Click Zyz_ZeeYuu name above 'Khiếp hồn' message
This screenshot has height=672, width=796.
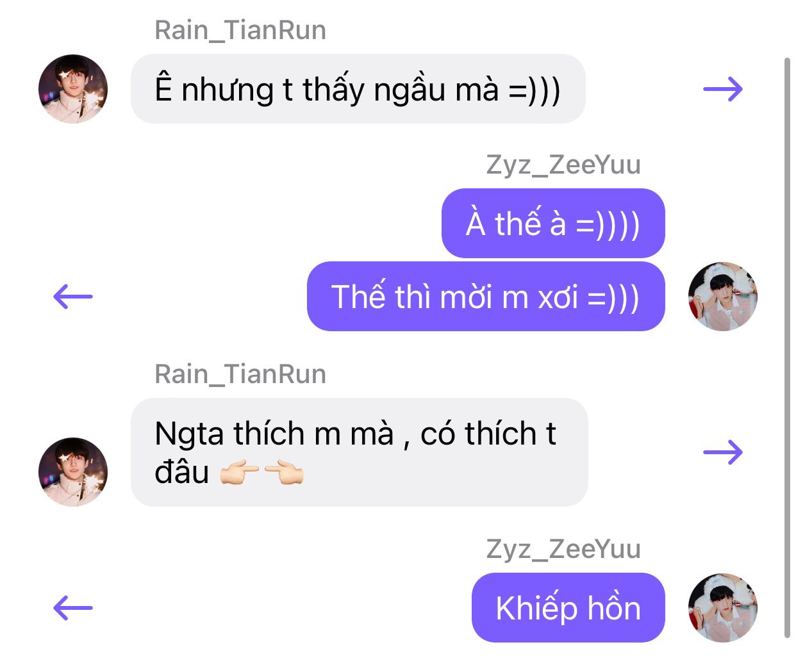(563, 549)
